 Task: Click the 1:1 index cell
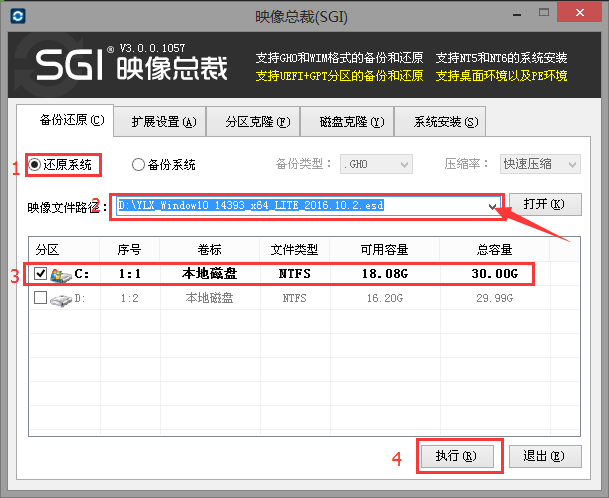coord(130,274)
